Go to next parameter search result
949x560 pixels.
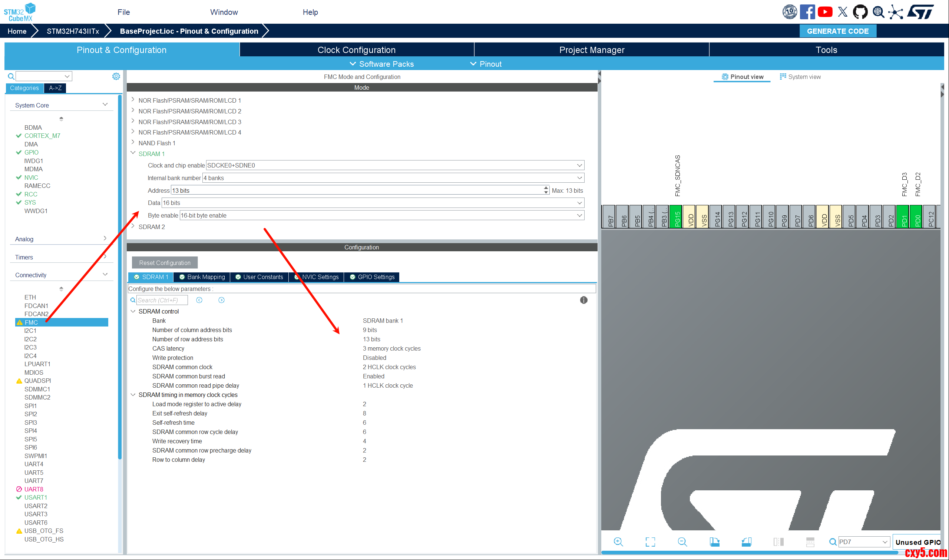pos(222,300)
